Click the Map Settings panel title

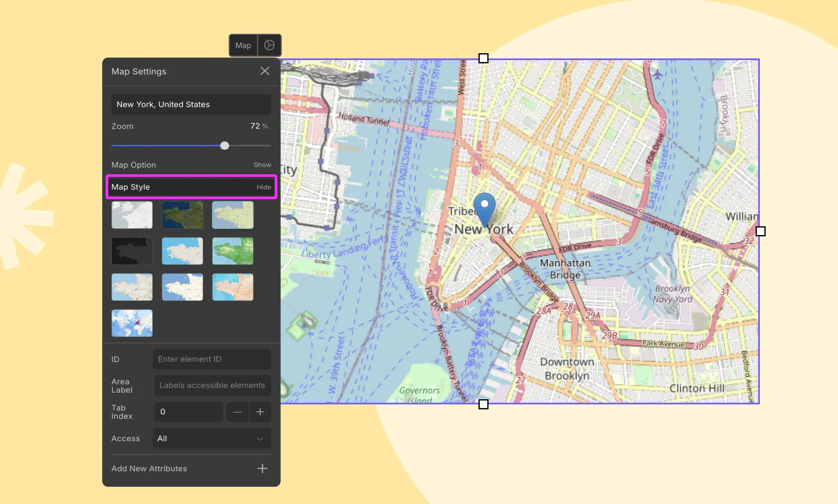pyautogui.click(x=139, y=71)
